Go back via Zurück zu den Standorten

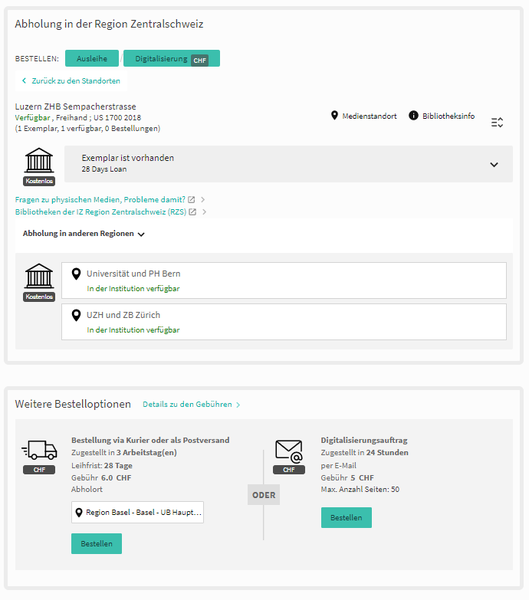pyautogui.click(x=71, y=81)
